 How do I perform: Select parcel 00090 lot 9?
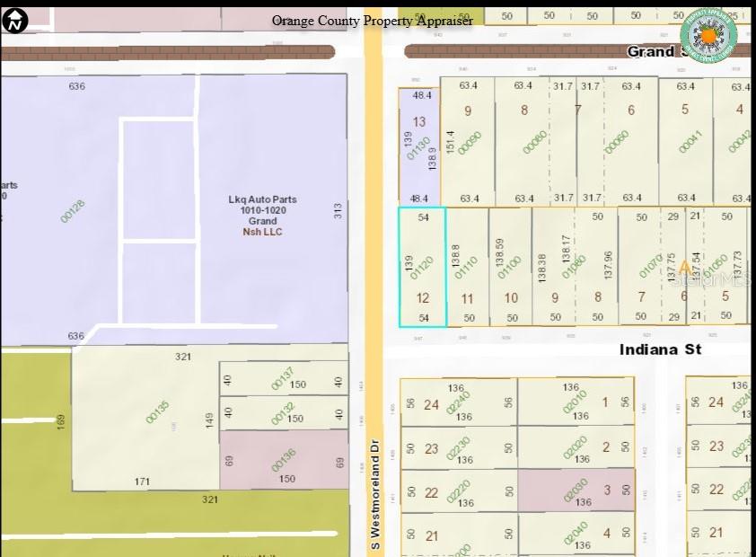[469, 143]
